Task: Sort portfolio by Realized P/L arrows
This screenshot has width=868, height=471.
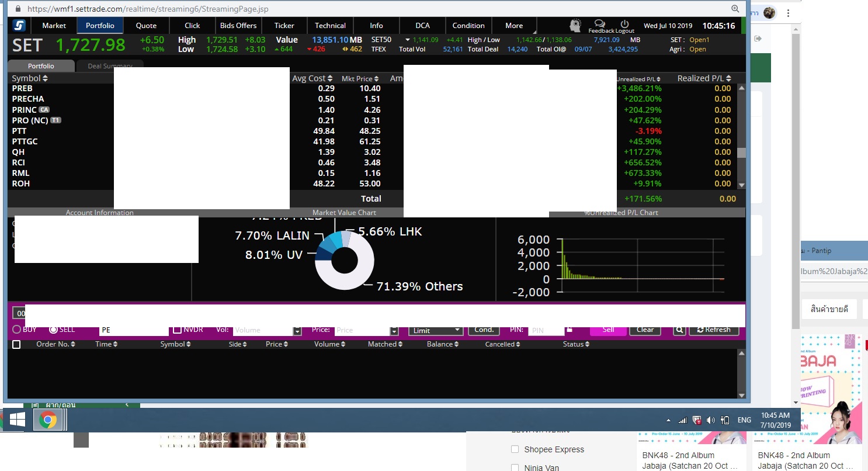Action: click(x=728, y=78)
